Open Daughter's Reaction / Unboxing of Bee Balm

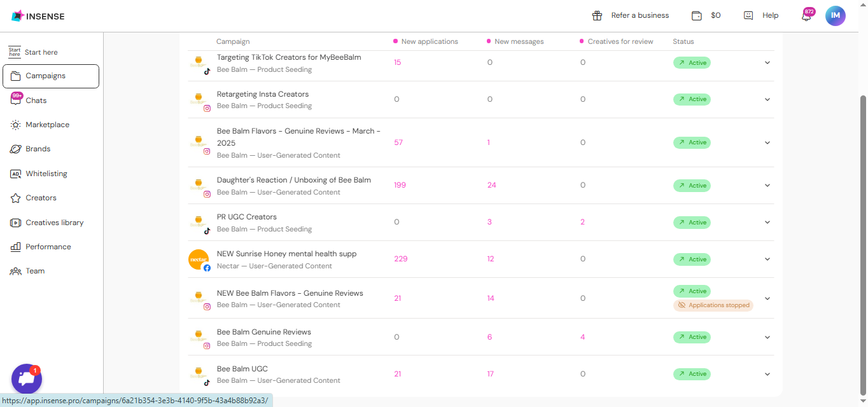point(294,180)
